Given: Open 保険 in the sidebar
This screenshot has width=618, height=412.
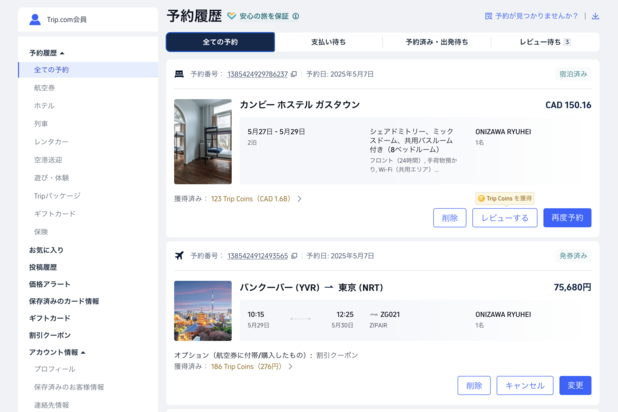Looking at the screenshot, I should [41, 232].
